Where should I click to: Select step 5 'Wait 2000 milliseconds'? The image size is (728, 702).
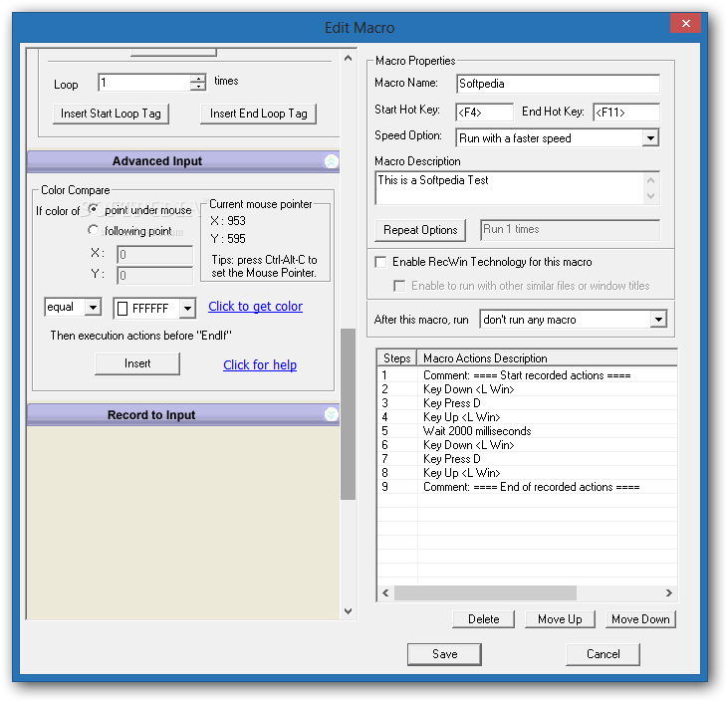[527, 431]
